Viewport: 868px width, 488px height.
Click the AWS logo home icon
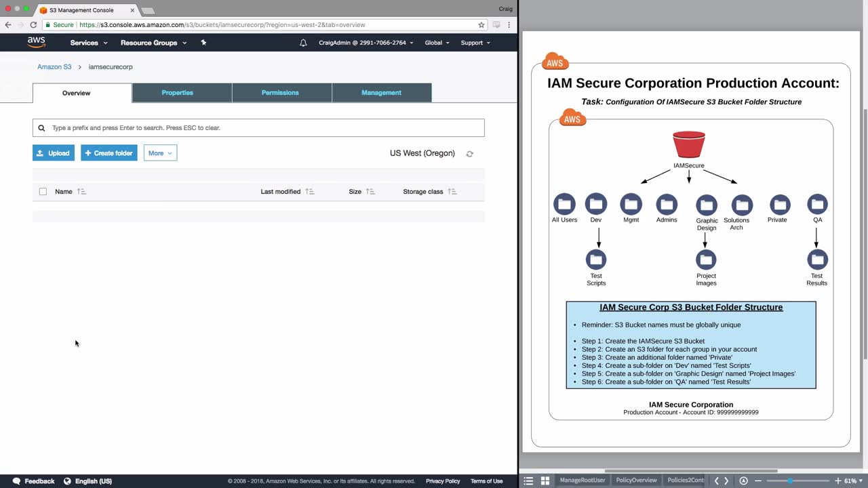coord(37,42)
